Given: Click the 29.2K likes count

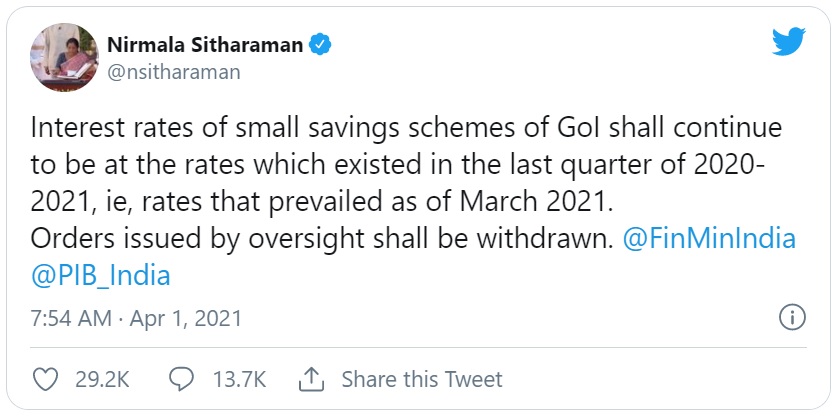Looking at the screenshot, I should click(103, 380).
